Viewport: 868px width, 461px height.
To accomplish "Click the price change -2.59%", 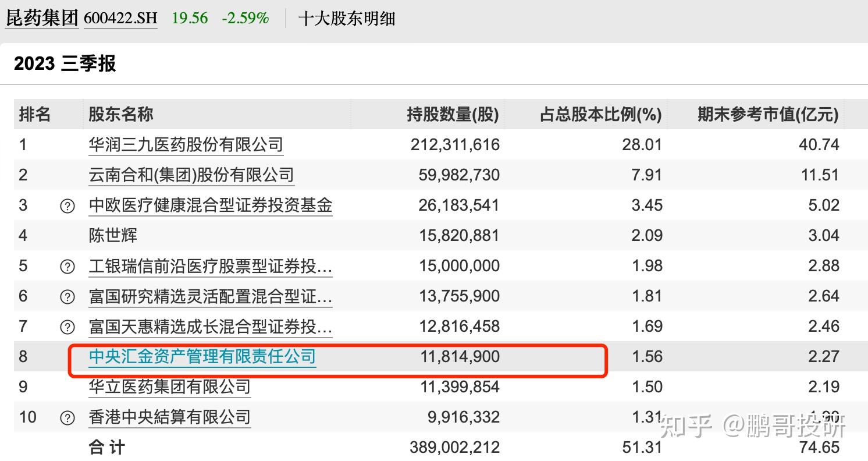I will click(246, 18).
